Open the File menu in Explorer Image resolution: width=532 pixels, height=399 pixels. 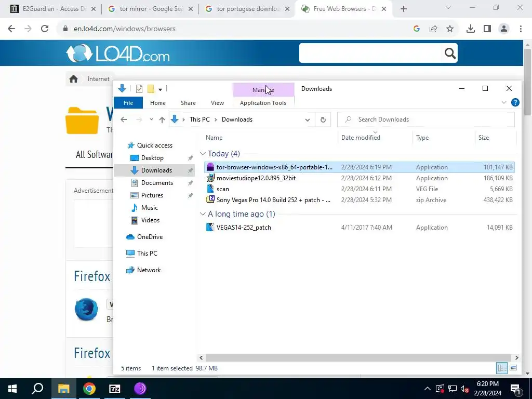tap(128, 103)
